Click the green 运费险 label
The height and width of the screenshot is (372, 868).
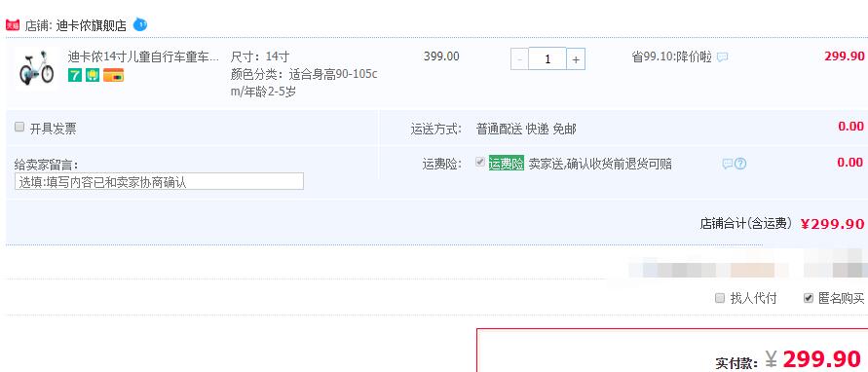pyautogui.click(x=506, y=164)
